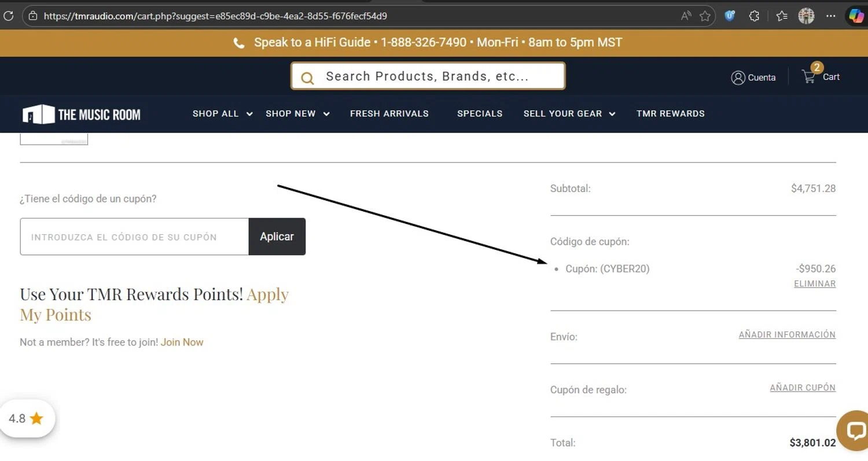Viewport: 868px width, 461px height.
Task: Click AÑADIR CUPÓN for gift coupon
Action: tap(803, 388)
